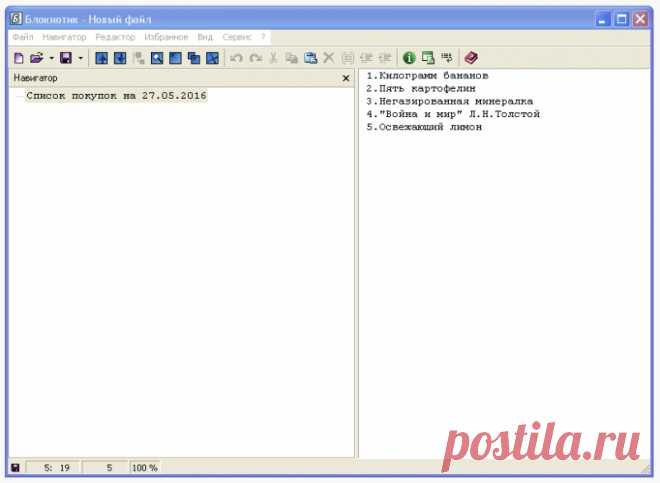Click the blue down-arrow navigator icon
This screenshot has height=483, width=660.
point(120,58)
